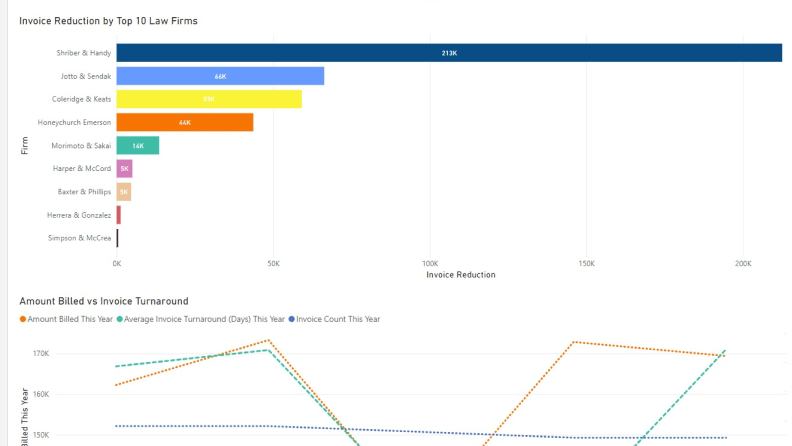The image size is (792, 446).
Task: Select the red Herrera & Gonzalez bar
Action: pos(118,215)
